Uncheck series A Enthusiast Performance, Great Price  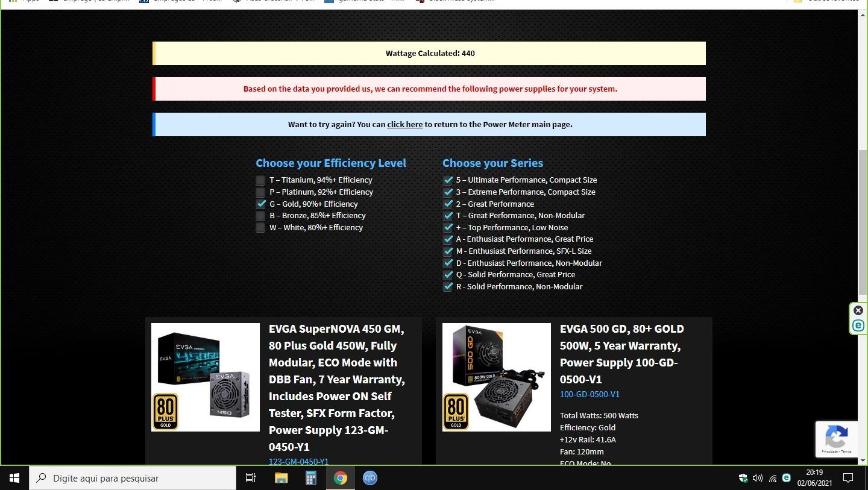coord(448,239)
